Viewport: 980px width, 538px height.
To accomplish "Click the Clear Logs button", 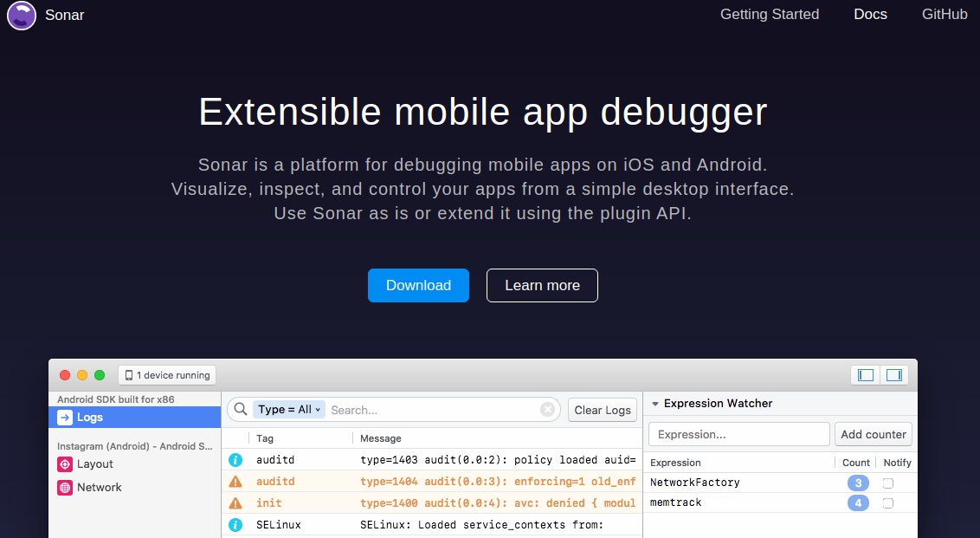I will click(x=603, y=411).
